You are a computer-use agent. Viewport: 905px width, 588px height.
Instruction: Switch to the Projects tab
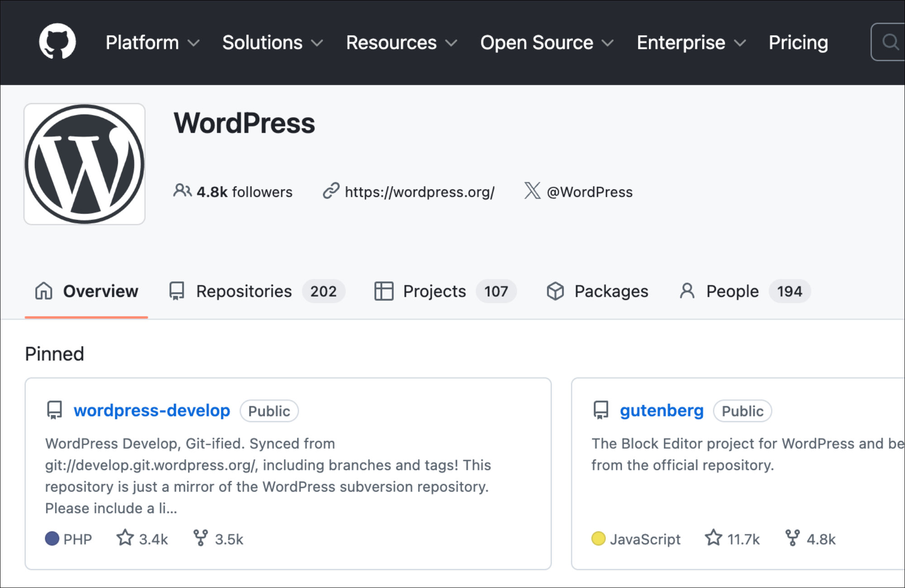(445, 291)
